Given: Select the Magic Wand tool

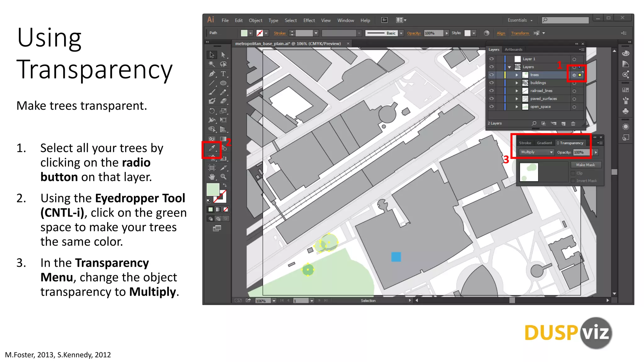Looking at the screenshot, I should pyautogui.click(x=212, y=64).
